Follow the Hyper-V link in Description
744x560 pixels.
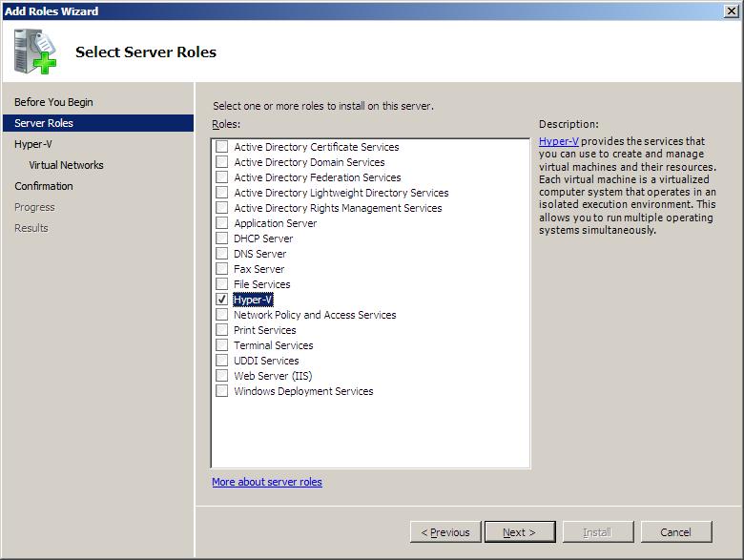558,141
